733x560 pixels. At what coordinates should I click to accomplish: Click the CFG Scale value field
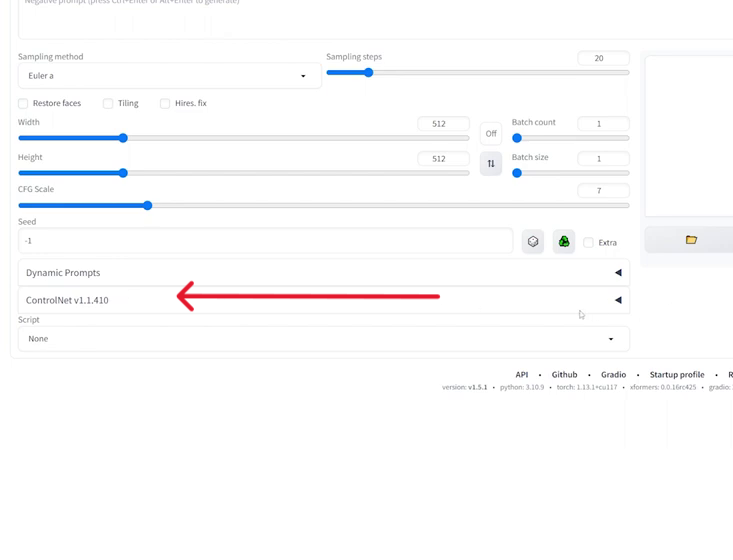coord(604,191)
